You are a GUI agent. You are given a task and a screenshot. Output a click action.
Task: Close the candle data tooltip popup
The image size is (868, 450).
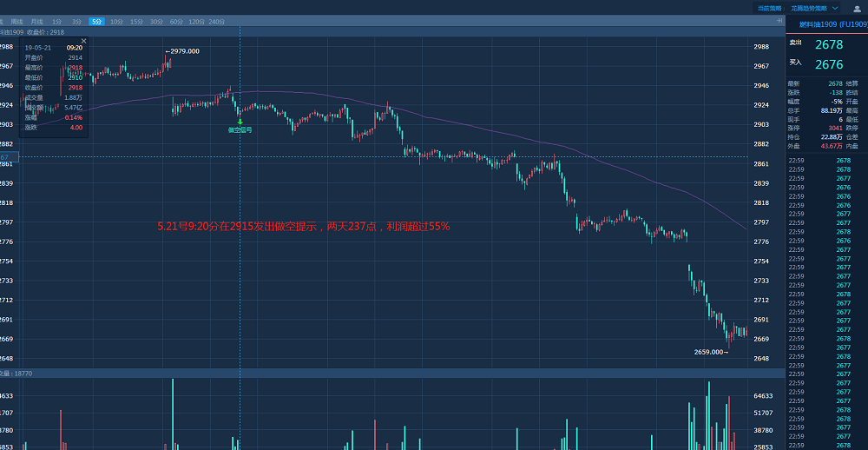click(83, 41)
